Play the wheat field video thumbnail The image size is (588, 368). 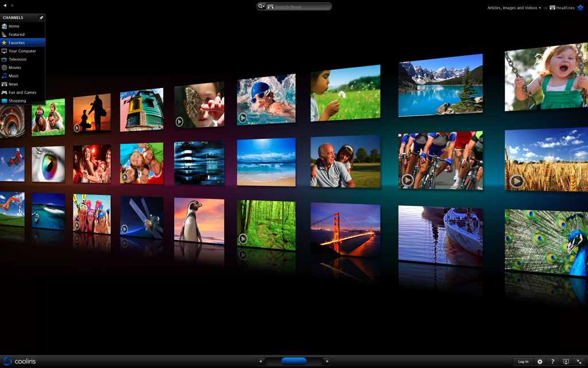(x=547, y=160)
